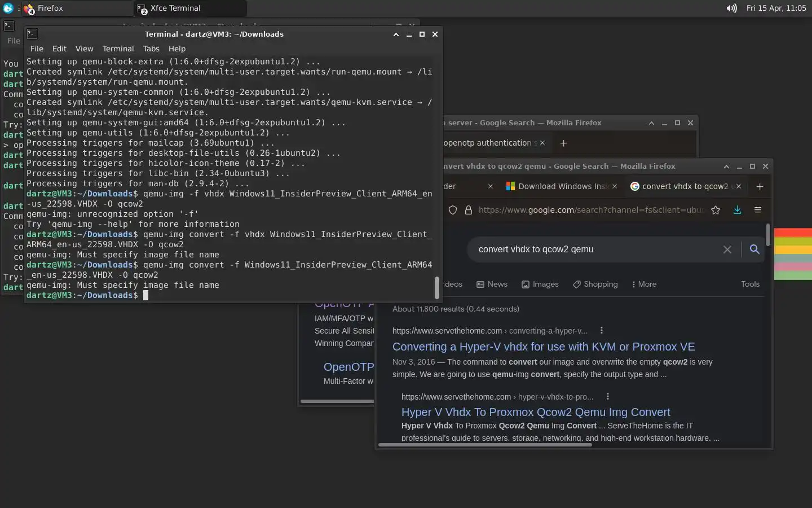
Task: Roll up the front Firefox window with the shade arrow
Action: (726, 166)
